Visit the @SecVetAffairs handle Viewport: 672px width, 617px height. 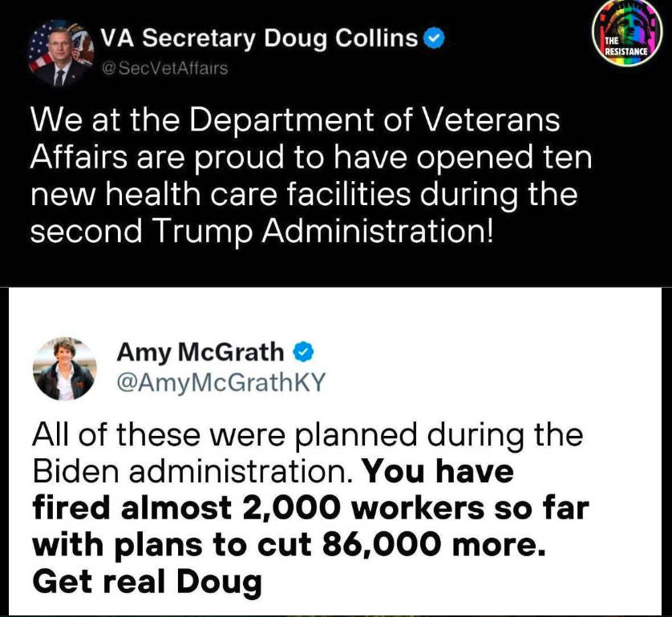click(x=165, y=68)
